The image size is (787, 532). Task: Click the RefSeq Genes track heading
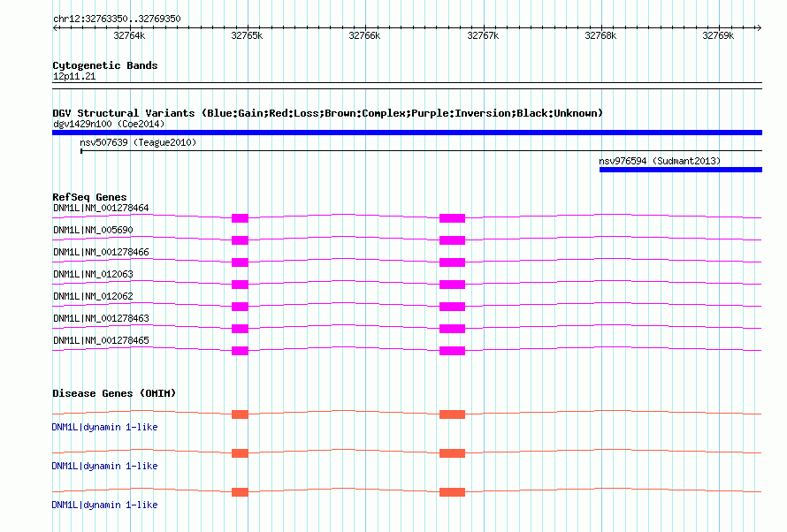pos(89,198)
